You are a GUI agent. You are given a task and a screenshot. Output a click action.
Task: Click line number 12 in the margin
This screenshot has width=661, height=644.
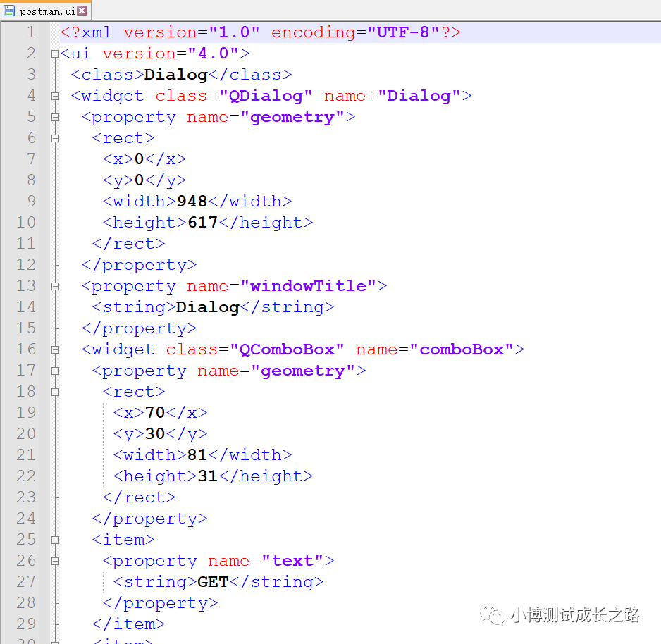click(26, 265)
